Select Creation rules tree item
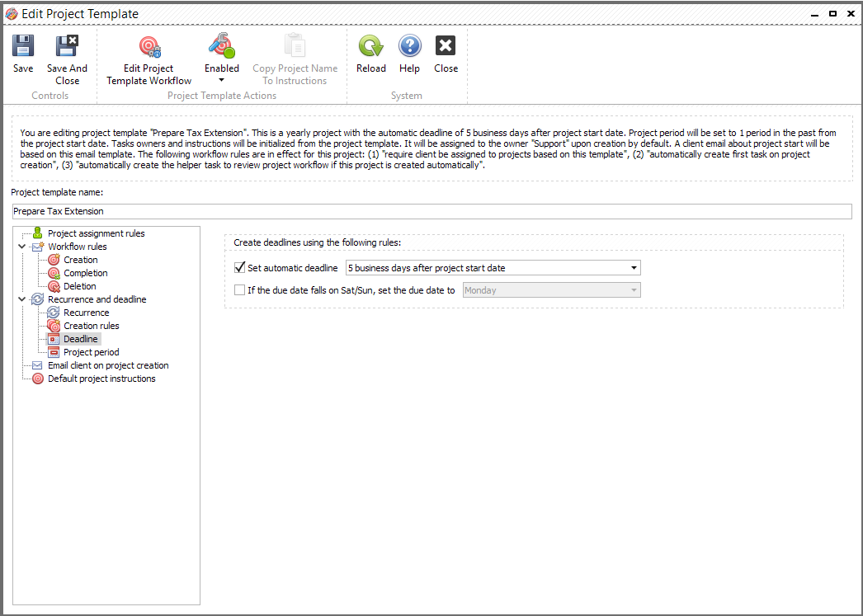Image resolution: width=863 pixels, height=616 pixels. click(92, 326)
